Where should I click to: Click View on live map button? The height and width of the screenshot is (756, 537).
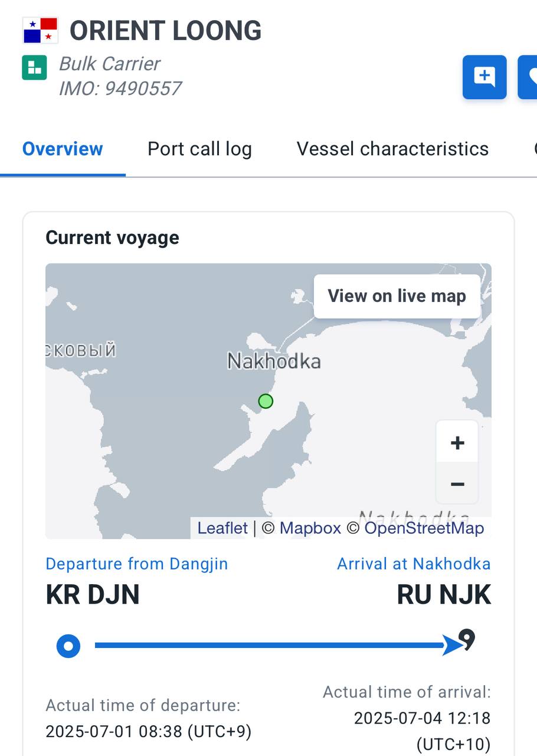pyautogui.click(x=397, y=296)
